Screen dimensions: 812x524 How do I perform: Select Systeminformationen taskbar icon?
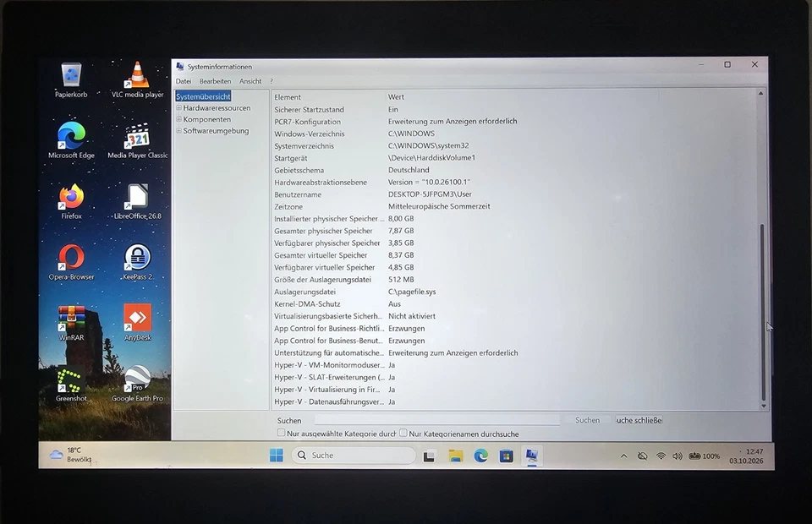click(x=532, y=456)
